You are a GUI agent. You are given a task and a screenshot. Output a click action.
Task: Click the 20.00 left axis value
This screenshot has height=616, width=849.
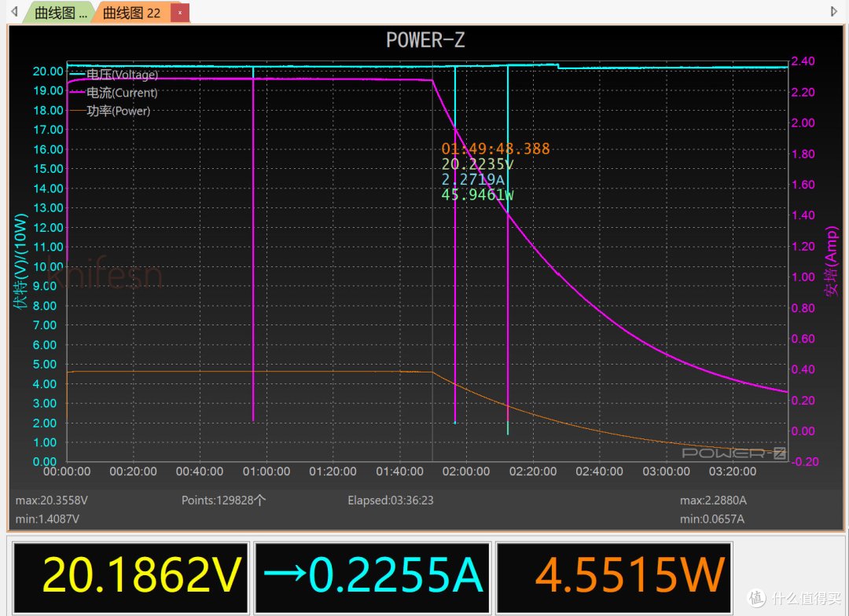click(48, 71)
